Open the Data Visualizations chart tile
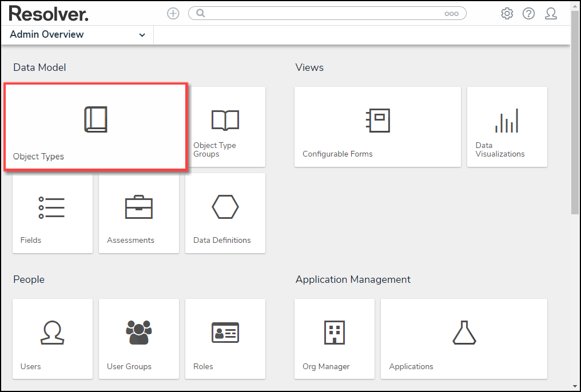 (x=507, y=127)
